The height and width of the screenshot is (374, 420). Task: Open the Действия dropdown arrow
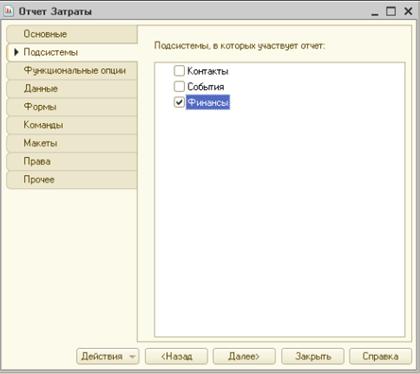[x=132, y=356]
